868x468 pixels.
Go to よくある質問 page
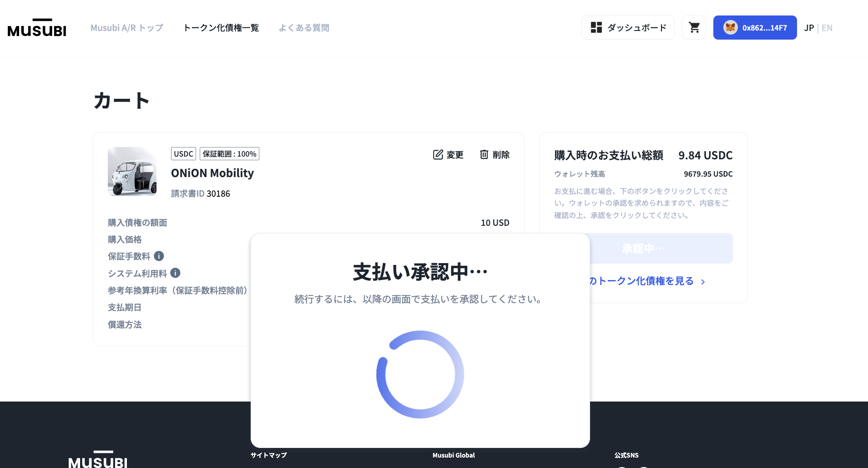[304, 28]
